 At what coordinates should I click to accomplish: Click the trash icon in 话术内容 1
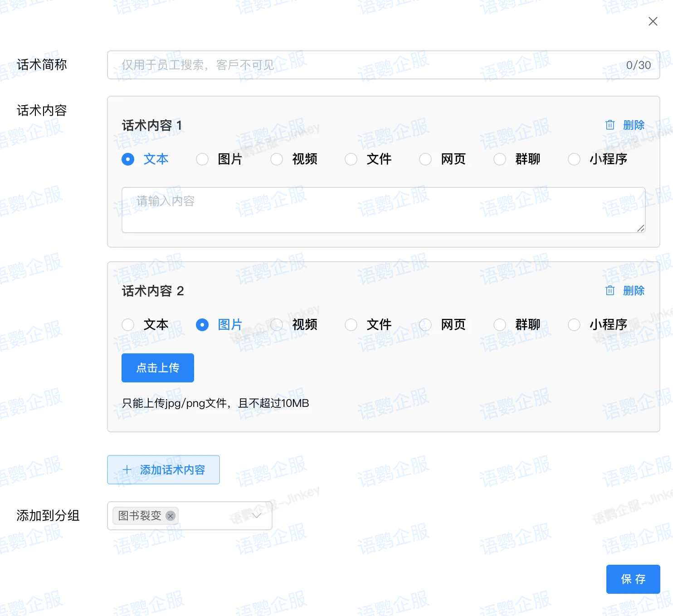[x=610, y=125]
